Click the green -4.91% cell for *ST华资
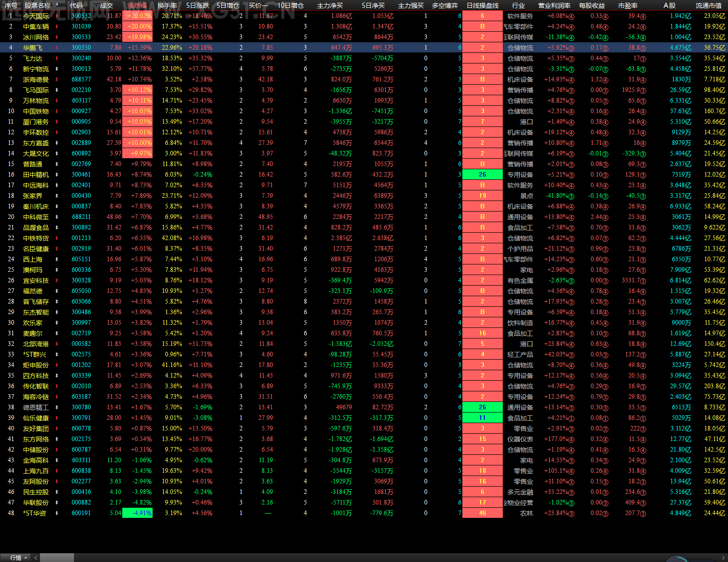This screenshot has width=728, height=562. click(137, 513)
